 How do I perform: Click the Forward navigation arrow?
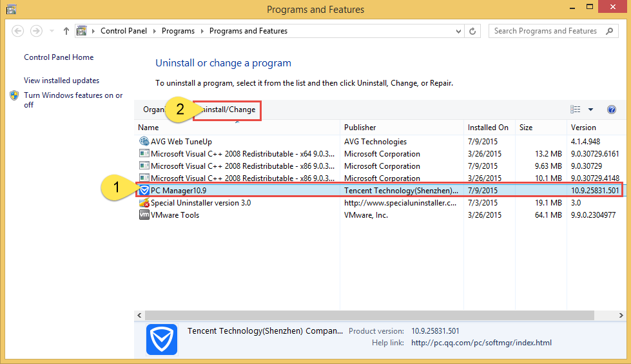(x=36, y=31)
